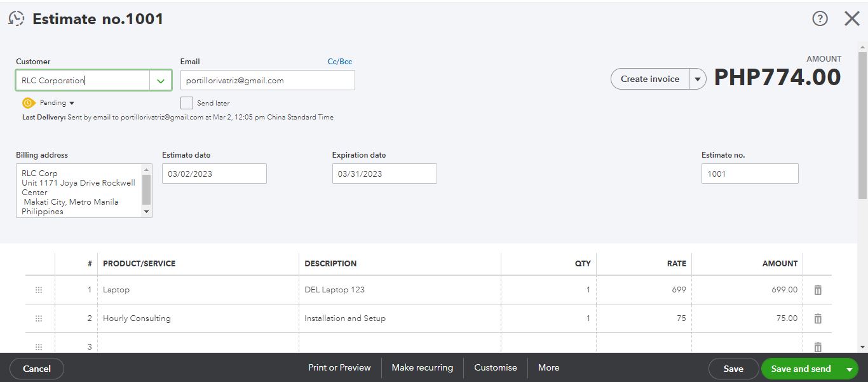The width and height of the screenshot is (868, 382).
Task: Open the Pending status dropdown
Action: coord(71,103)
